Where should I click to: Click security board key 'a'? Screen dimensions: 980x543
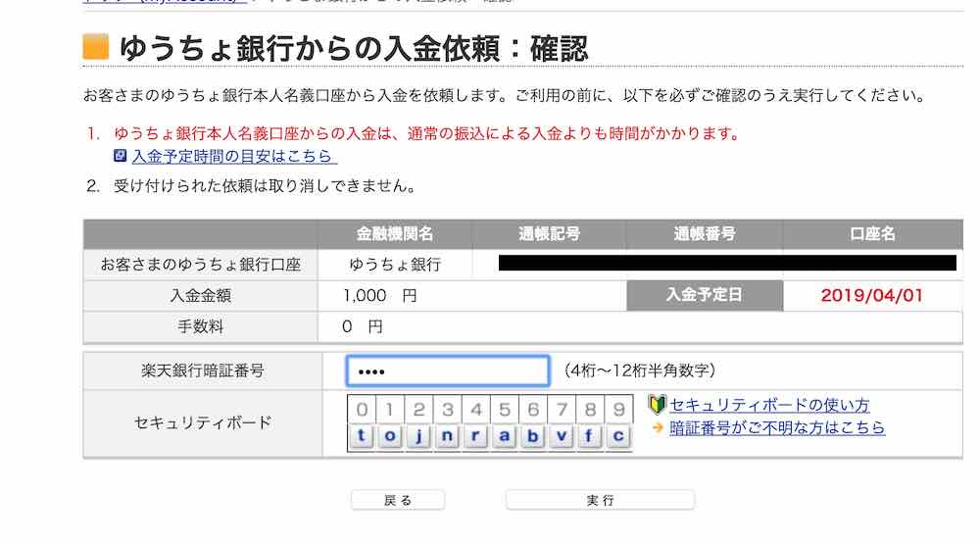[505, 436]
